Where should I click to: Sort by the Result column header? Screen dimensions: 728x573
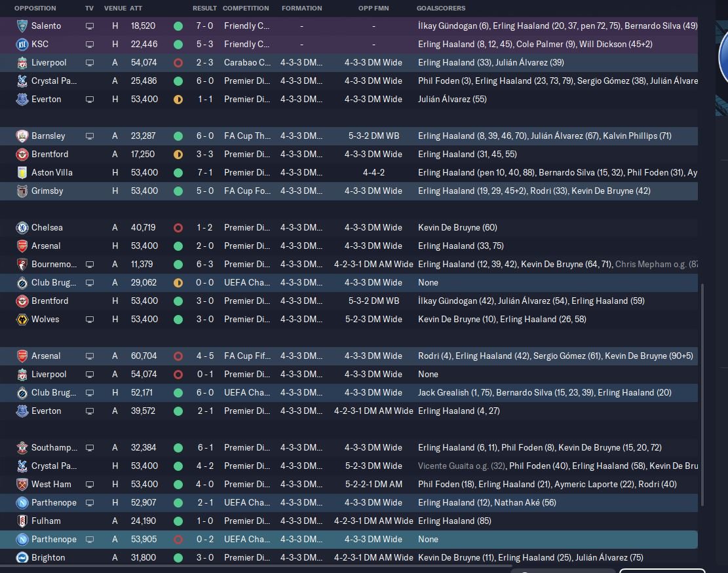(204, 9)
